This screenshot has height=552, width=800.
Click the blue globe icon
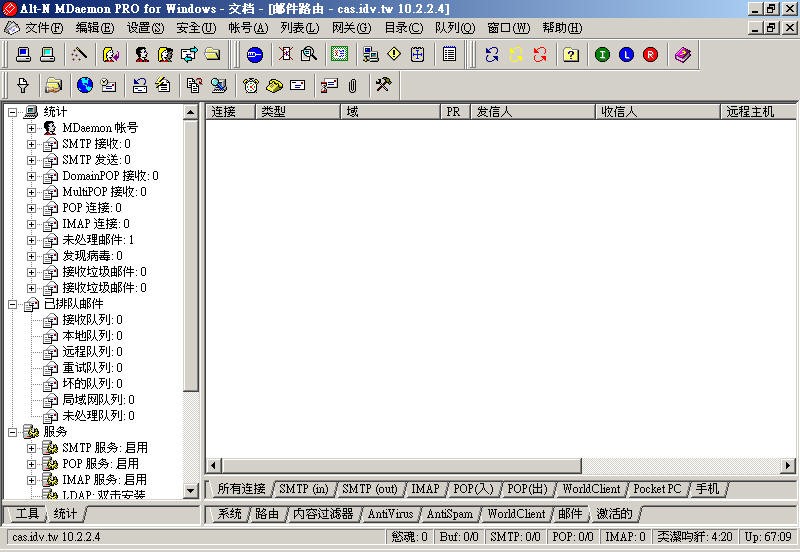tap(85, 85)
